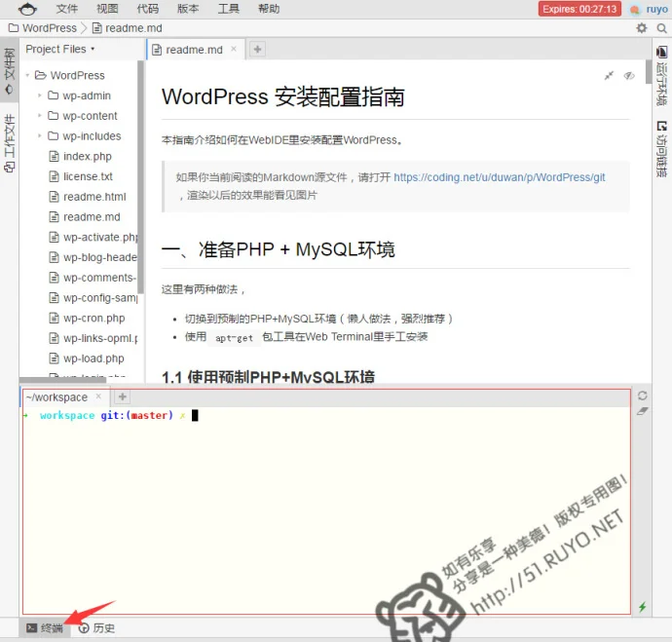
Task: Toggle the markdown preview eye icon
Action: (x=629, y=76)
